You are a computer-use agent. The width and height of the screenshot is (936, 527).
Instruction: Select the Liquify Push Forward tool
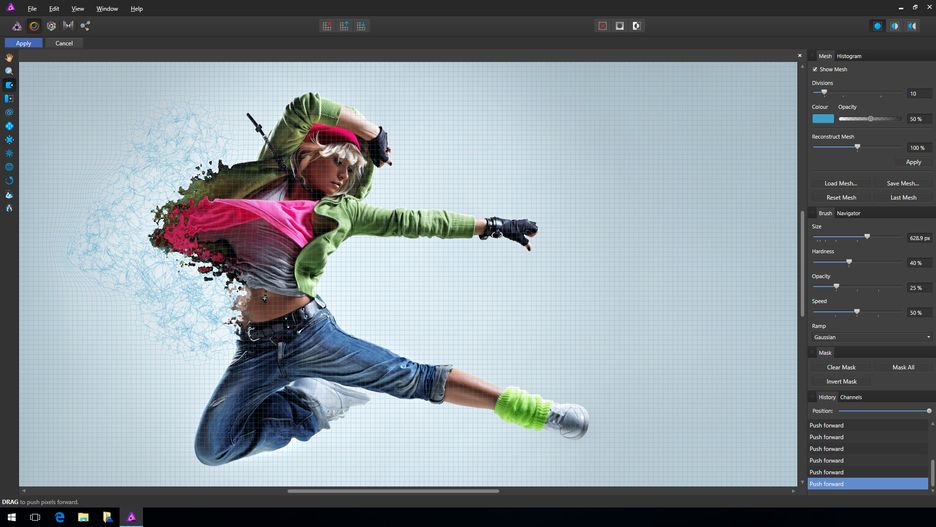pyautogui.click(x=9, y=85)
